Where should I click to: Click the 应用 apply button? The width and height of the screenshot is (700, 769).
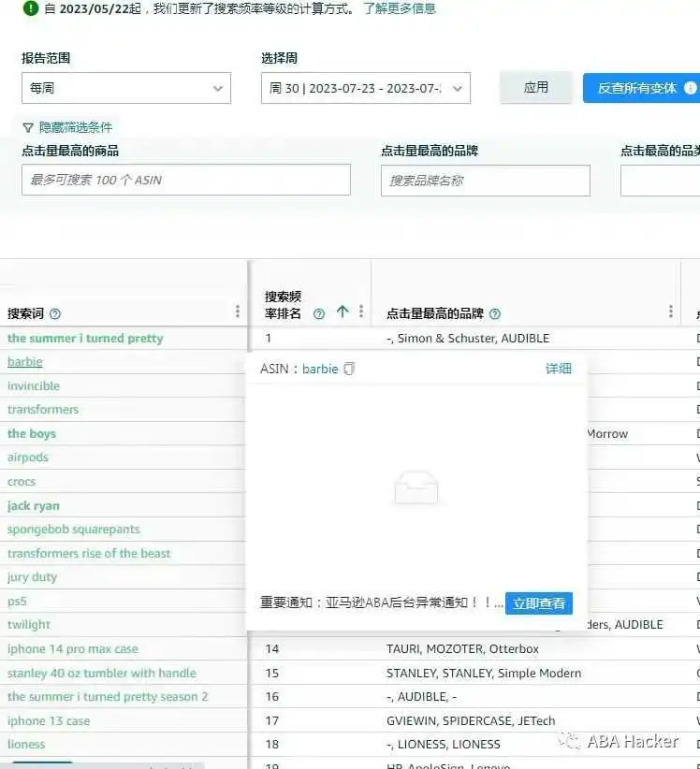(x=535, y=88)
